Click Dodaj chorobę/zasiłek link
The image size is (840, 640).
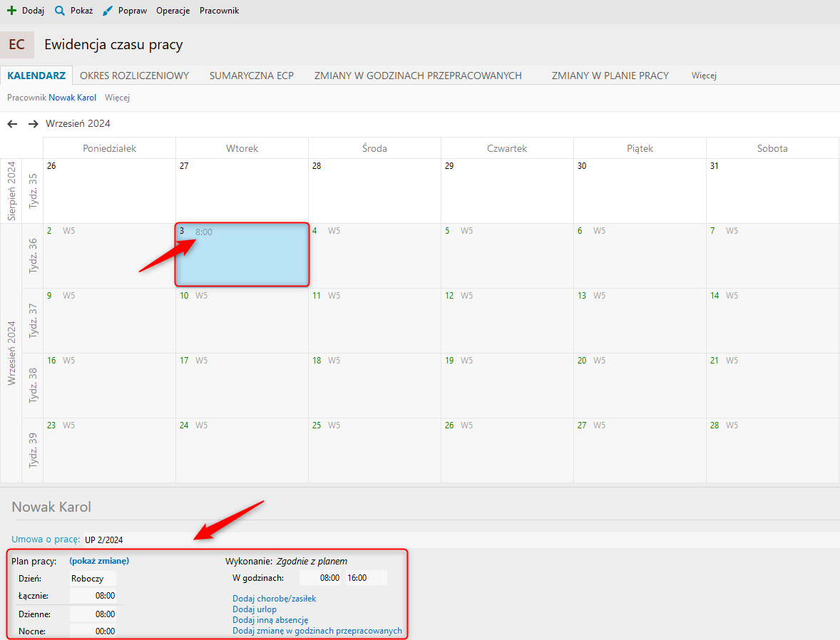274,599
